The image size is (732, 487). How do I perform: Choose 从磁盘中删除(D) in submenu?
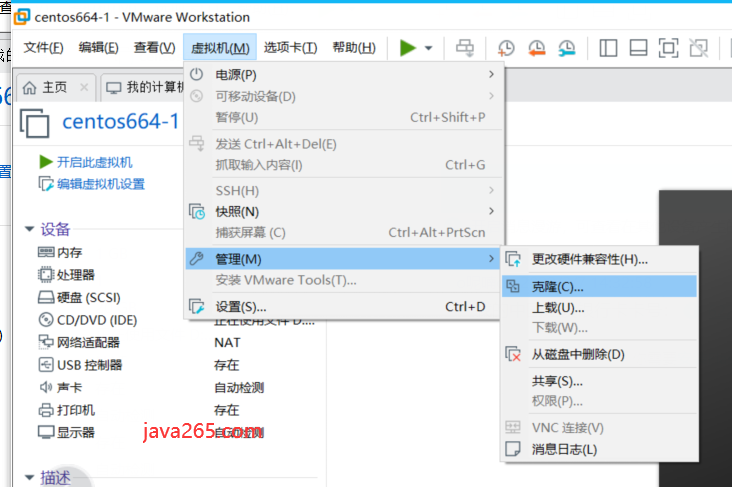[x=599, y=354]
